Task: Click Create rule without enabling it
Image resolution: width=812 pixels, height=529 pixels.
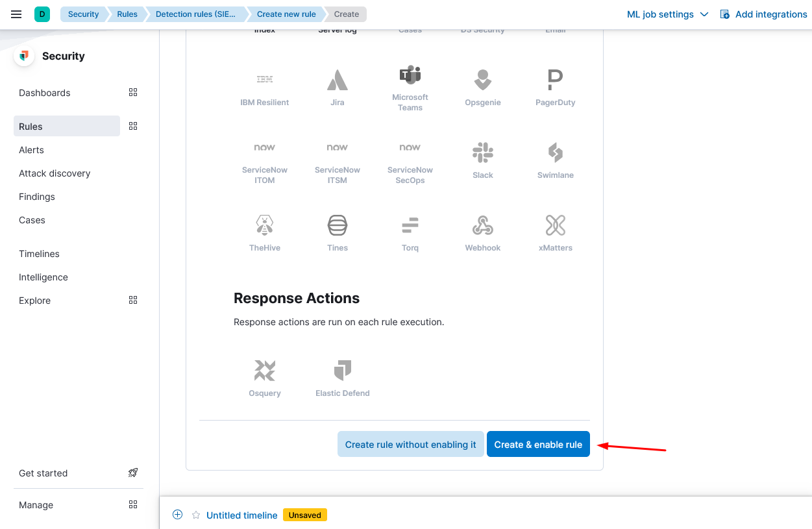Action: click(410, 445)
